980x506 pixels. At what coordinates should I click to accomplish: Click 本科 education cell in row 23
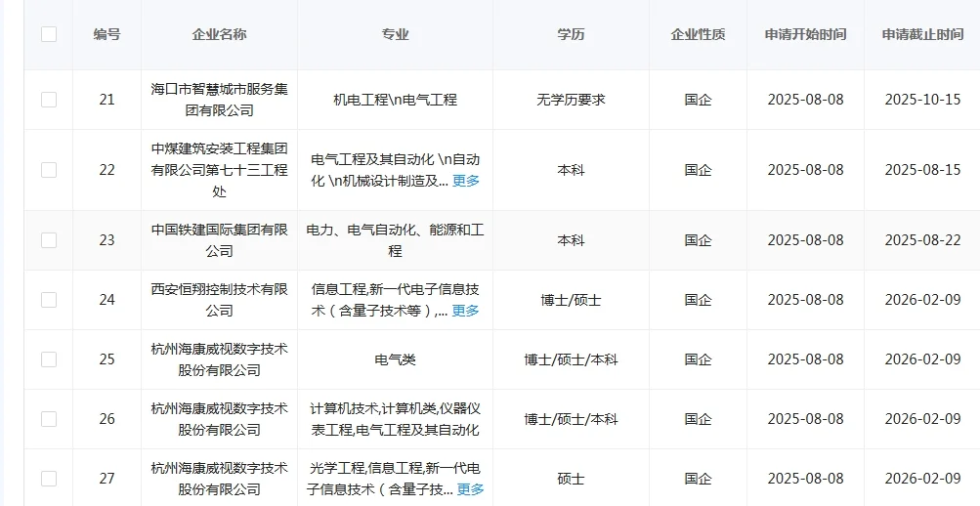pyautogui.click(x=571, y=240)
